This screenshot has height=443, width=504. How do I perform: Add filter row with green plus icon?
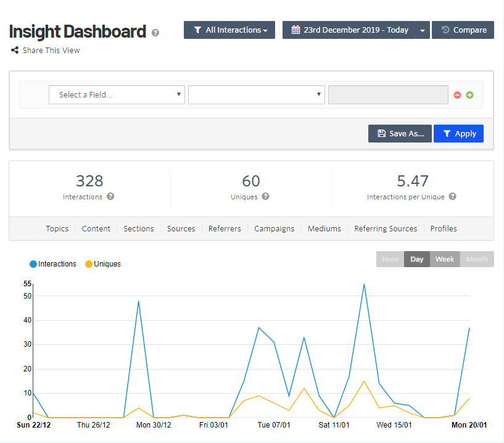point(469,95)
